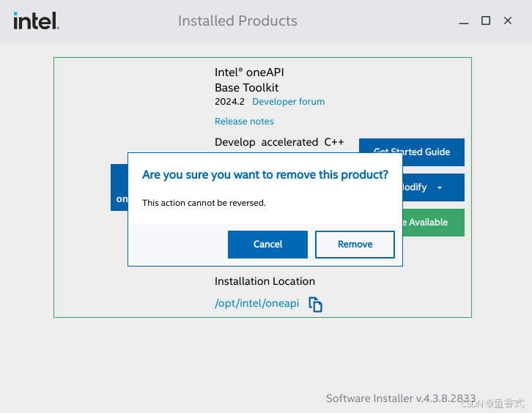
Task: Click the 'Installation Location' label
Action: click(x=265, y=281)
